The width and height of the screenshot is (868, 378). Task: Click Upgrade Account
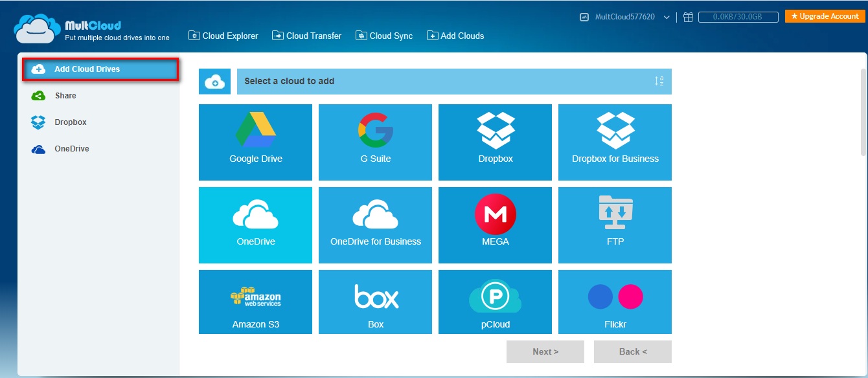(x=824, y=16)
